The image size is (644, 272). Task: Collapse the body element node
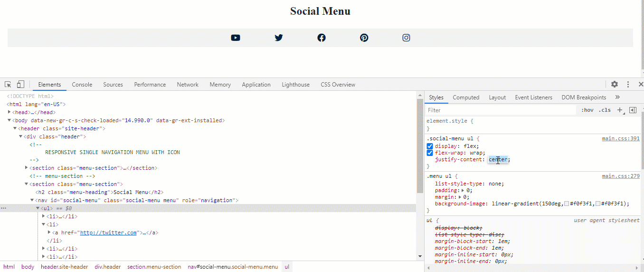point(9,120)
